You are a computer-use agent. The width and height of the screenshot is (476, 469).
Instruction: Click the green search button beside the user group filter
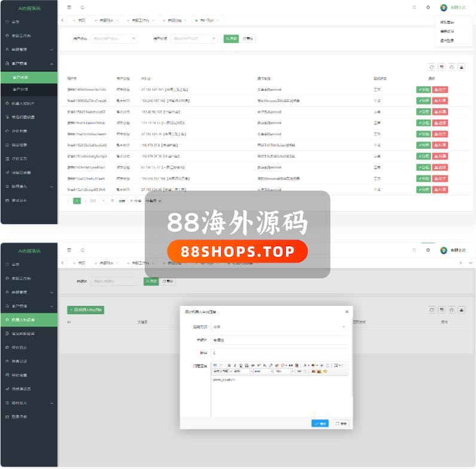231,38
